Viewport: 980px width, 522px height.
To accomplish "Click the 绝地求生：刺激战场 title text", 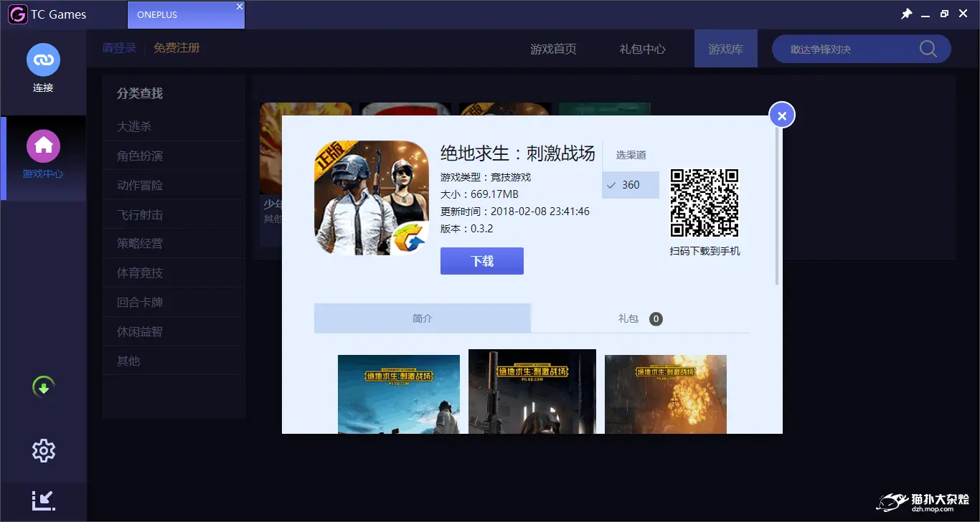I will point(518,153).
